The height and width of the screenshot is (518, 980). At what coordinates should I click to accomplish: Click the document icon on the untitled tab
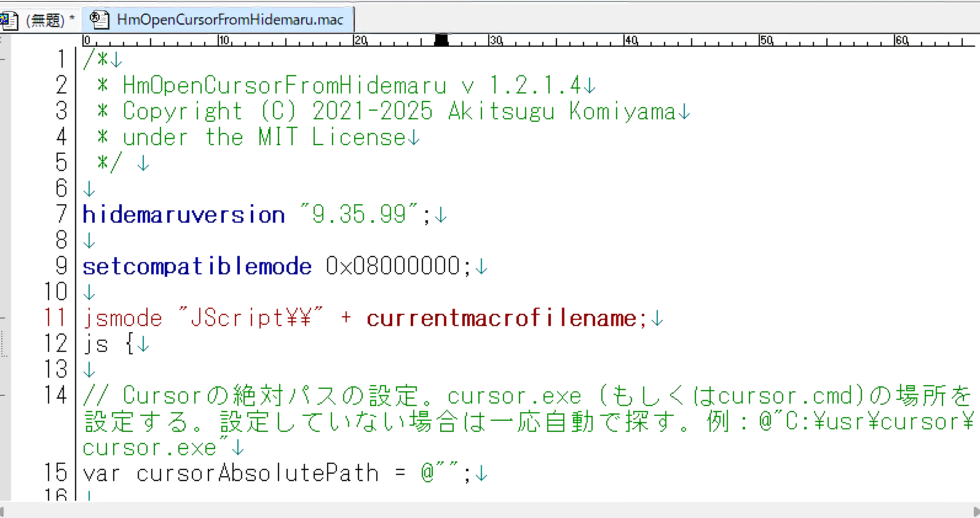pos(9,20)
